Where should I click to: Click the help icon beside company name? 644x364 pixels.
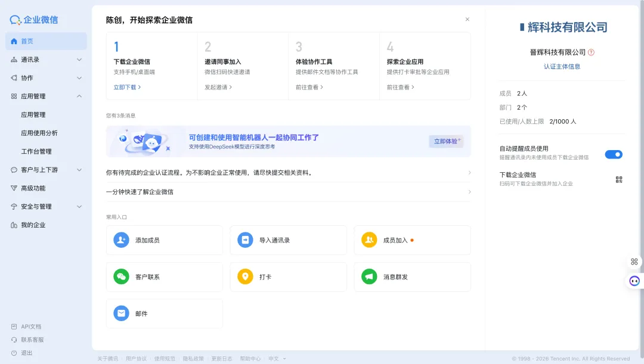(591, 52)
